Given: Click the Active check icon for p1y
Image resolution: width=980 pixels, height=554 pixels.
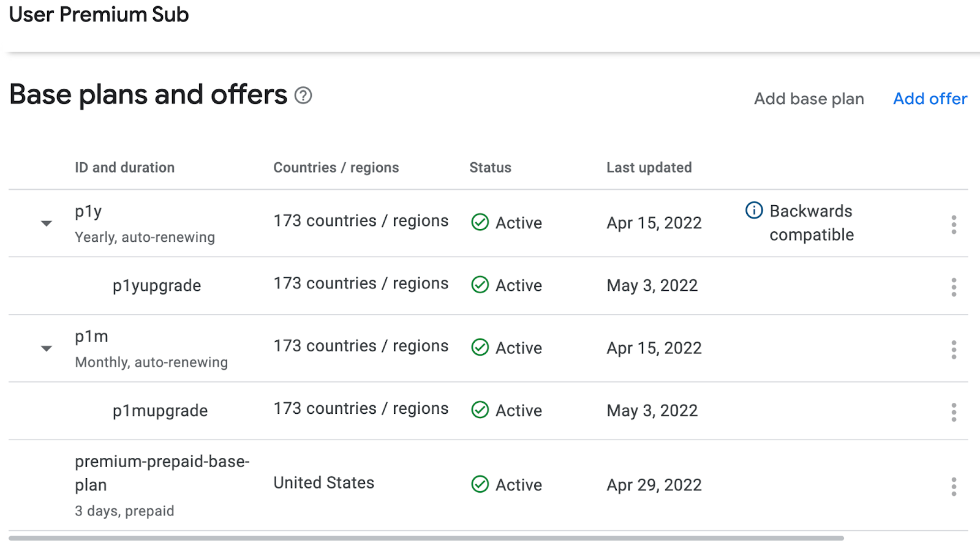Looking at the screenshot, I should [x=480, y=222].
